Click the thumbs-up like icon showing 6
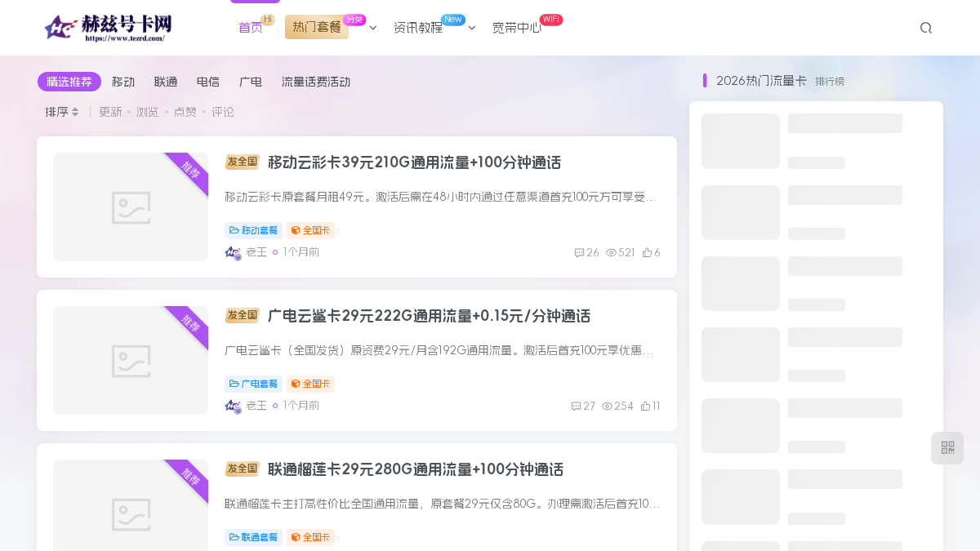Screen dimensions: 980x551 tap(647, 253)
